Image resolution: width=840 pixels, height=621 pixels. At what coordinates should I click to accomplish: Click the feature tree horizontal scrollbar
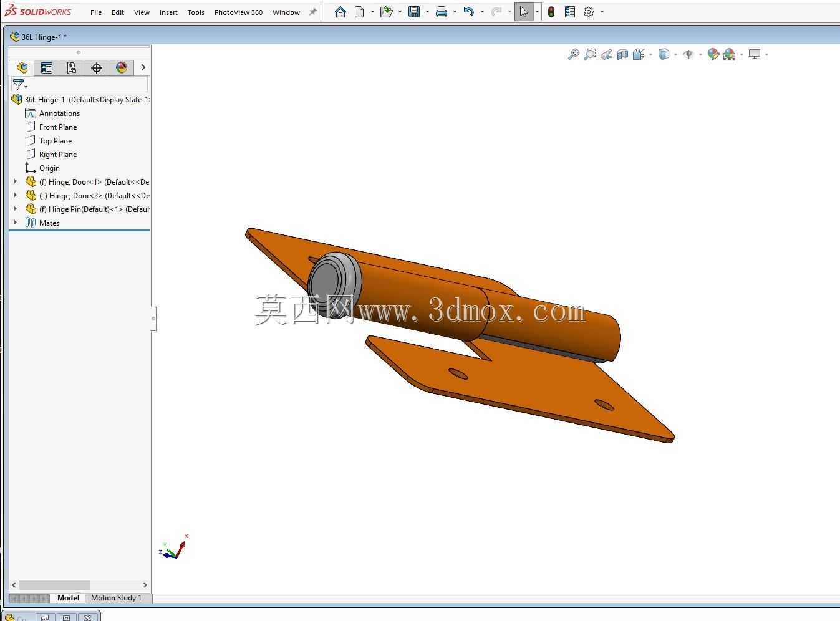(x=54, y=585)
